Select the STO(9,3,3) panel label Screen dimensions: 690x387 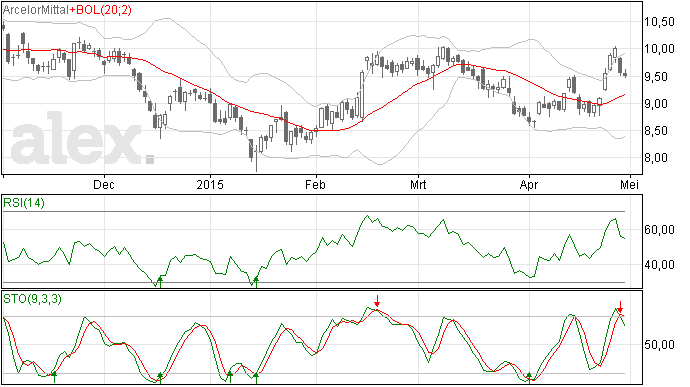point(32,299)
